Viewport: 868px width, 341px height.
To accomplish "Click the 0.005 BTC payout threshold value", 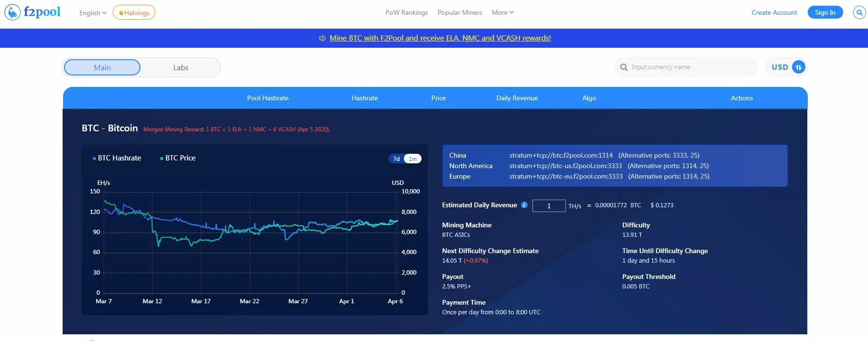I will 636,287.
